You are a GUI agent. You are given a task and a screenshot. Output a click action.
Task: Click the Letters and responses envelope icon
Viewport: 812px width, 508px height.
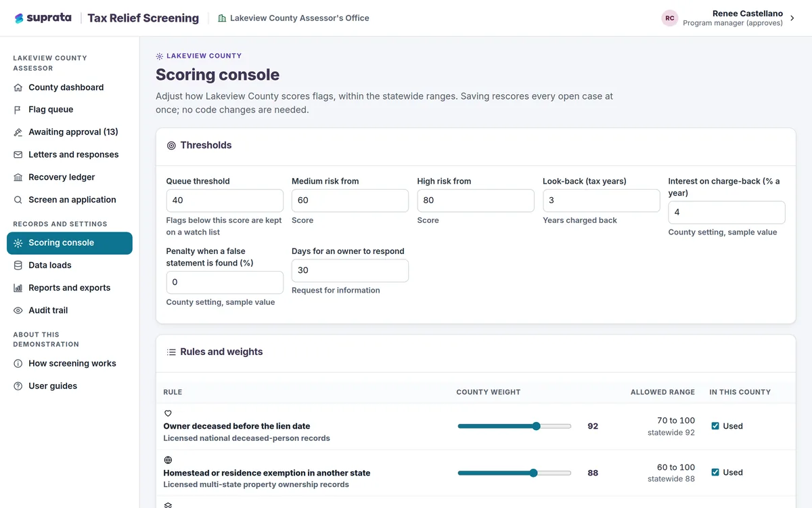pyautogui.click(x=18, y=154)
